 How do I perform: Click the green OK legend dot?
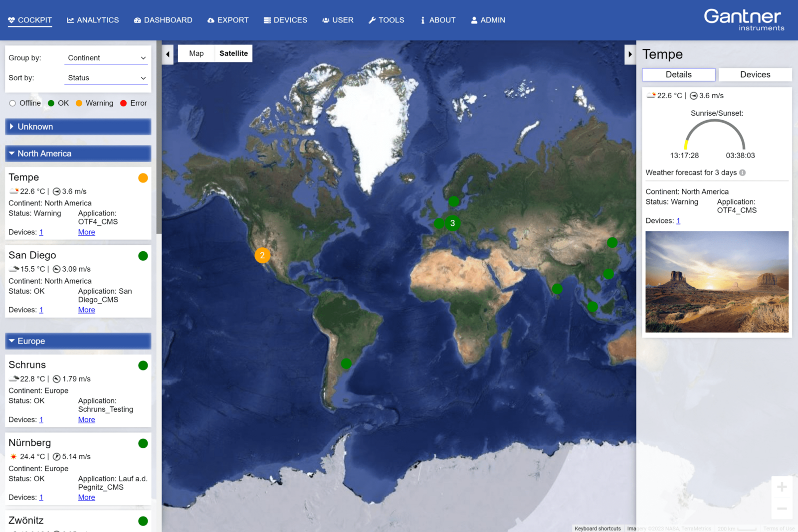[x=51, y=103]
